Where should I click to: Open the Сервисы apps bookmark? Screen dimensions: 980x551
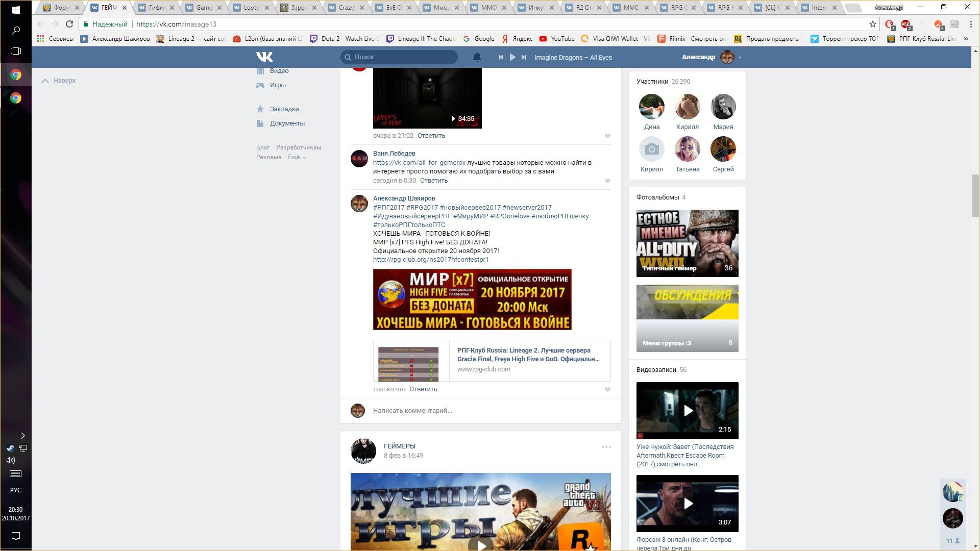pyautogui.click(x=55, y=39)
